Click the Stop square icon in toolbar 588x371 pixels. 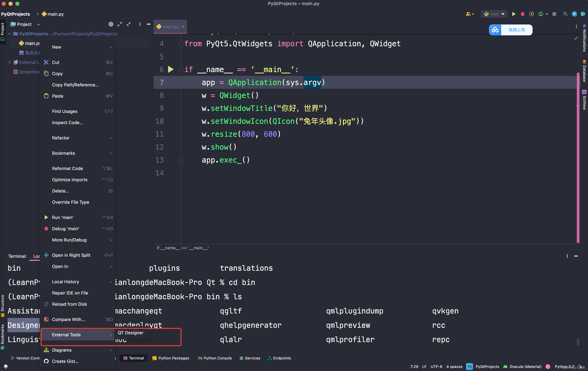tap(554, 14)
